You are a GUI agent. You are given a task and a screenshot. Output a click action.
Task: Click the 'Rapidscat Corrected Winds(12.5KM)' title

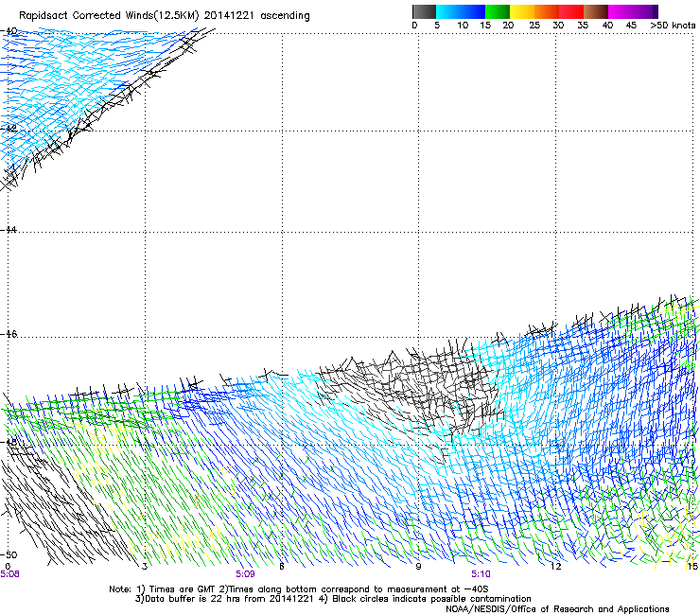pyautogui.click(x=109, y=16)
